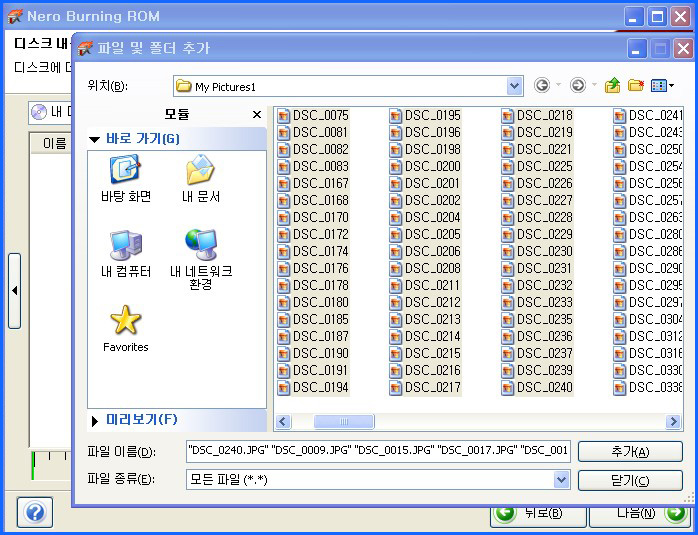
Task: Click the image icon next to DSC_0217
Action: 395,388
